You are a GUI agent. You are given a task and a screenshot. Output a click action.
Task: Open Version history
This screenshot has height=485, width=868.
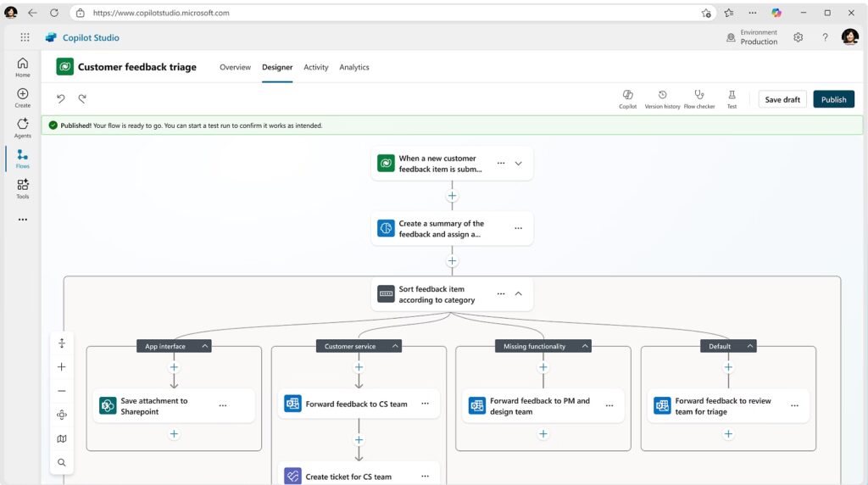(x=662, y=96)
